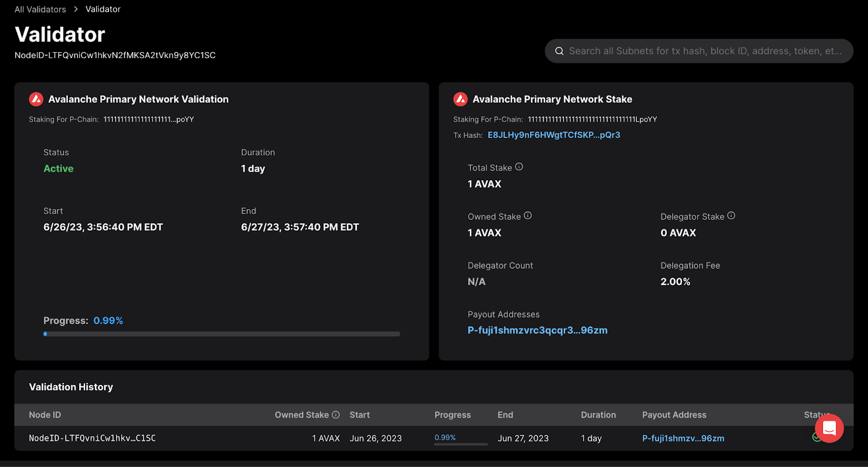This screenshot has width=868, height=467.
Task: Click the Progress column header
Action: pos(452,415)
